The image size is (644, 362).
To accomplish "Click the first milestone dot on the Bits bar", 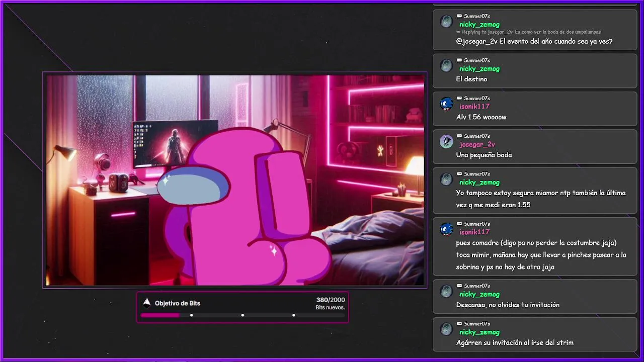I will 192,315.
